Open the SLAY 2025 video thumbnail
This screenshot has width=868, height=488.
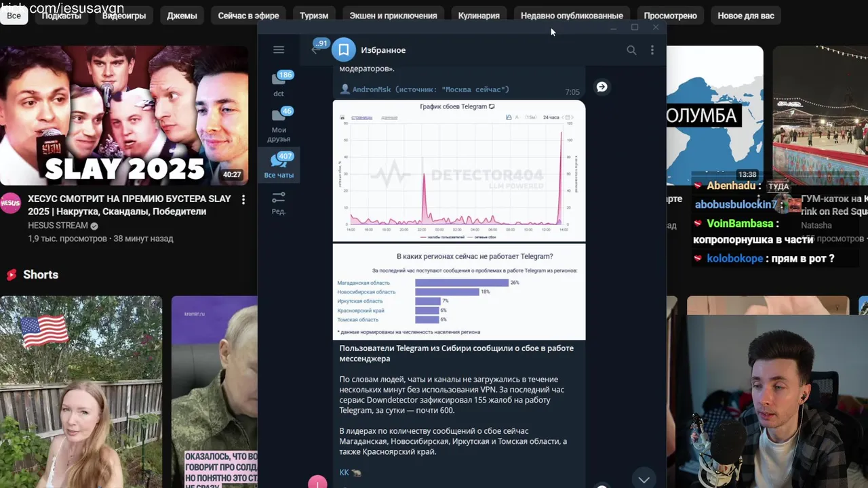124,115
